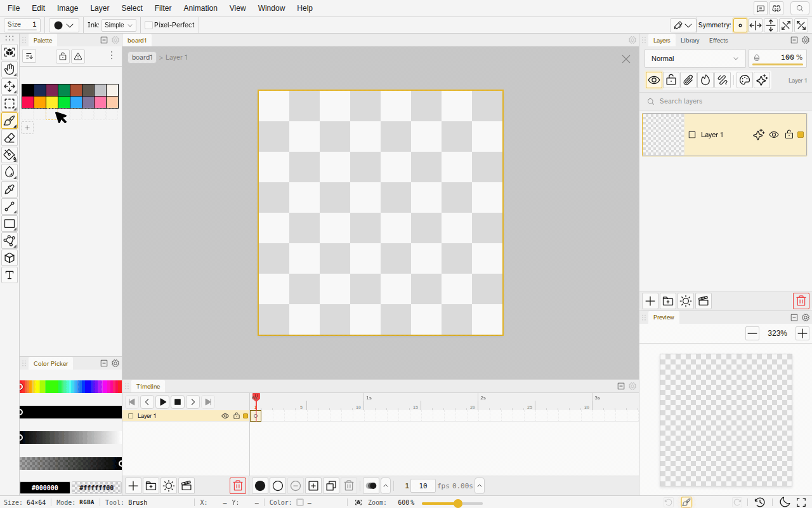
Task: Choose the rectangular Selection tool
Action: point(10,104)
